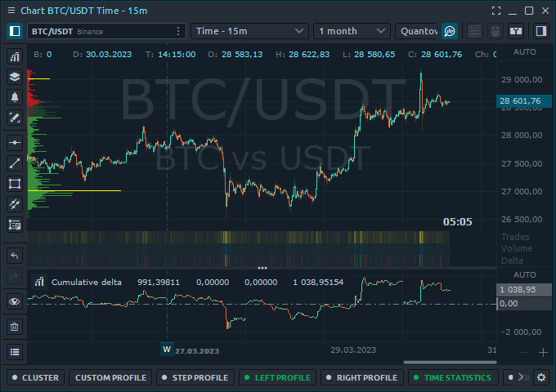The image size is (556, 392).
Task: Open the indicators icon in left sidebar
Action: click(x=14, y=56)
